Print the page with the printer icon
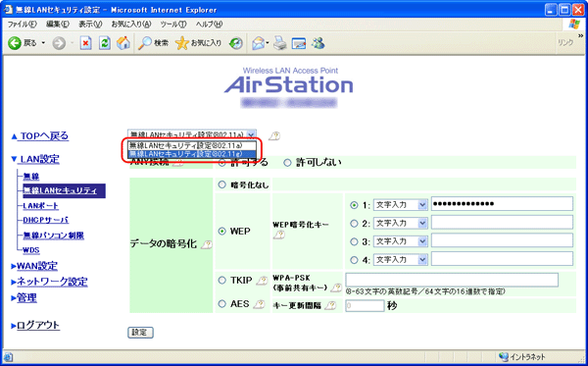 [x=279, y=43]
